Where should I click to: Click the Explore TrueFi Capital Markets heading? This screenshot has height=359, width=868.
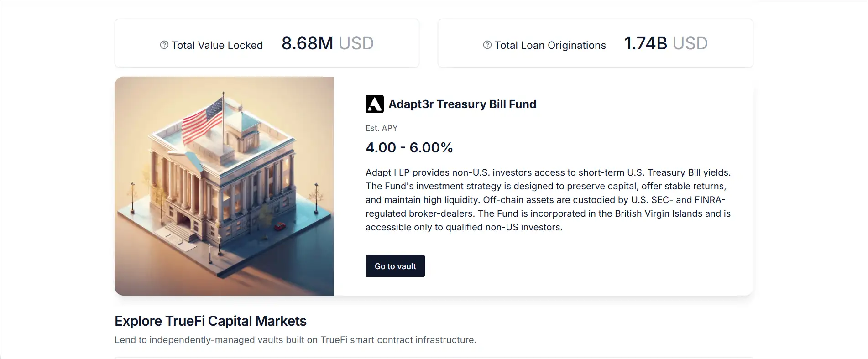point(210,321)
